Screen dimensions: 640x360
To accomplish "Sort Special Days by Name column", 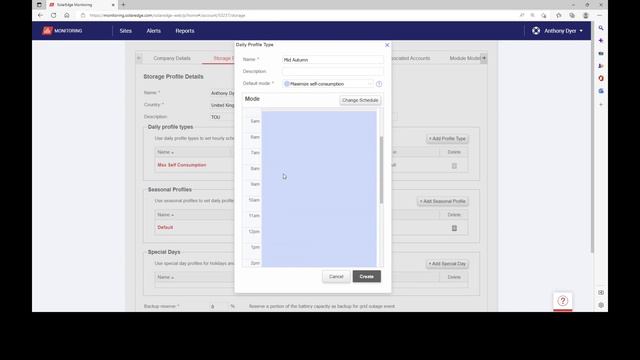I will click(166, 277).
